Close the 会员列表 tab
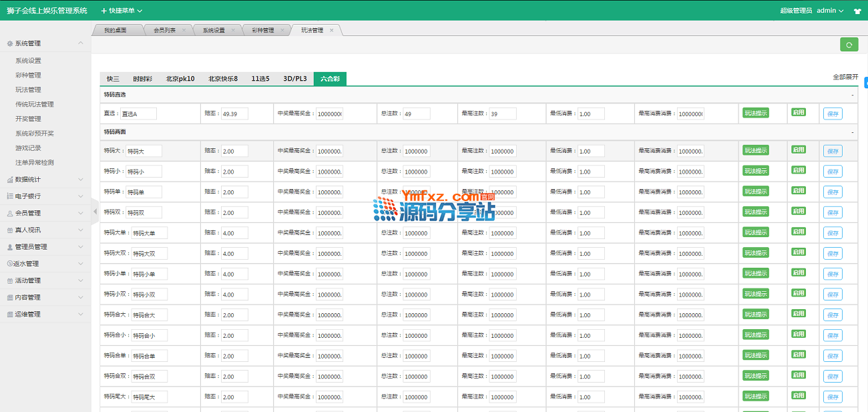868x412 pixels. click(x=184, y=30)
